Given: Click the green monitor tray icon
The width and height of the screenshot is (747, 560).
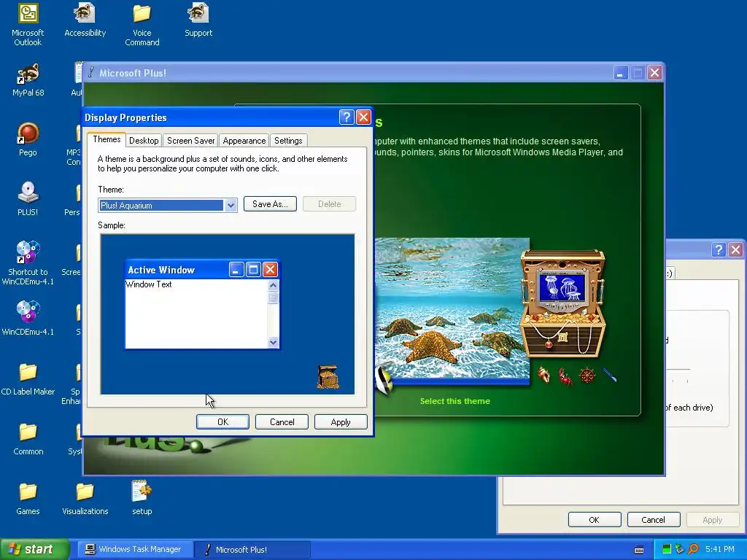Looking at the screenshot, I should (667, 550).
